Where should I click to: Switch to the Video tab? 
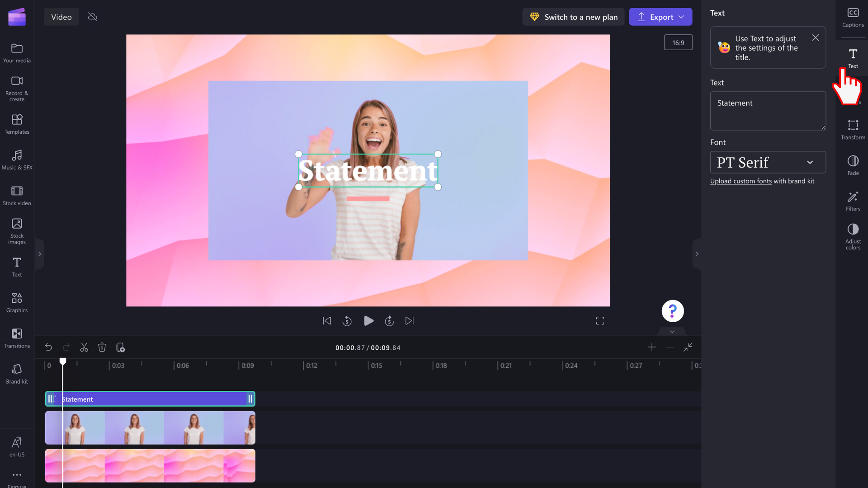point(61,16)
